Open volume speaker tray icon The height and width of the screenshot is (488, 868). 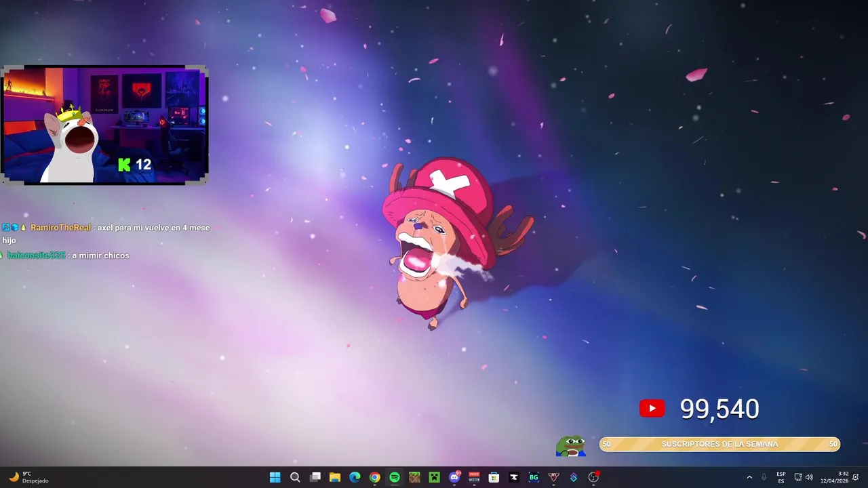809,477
